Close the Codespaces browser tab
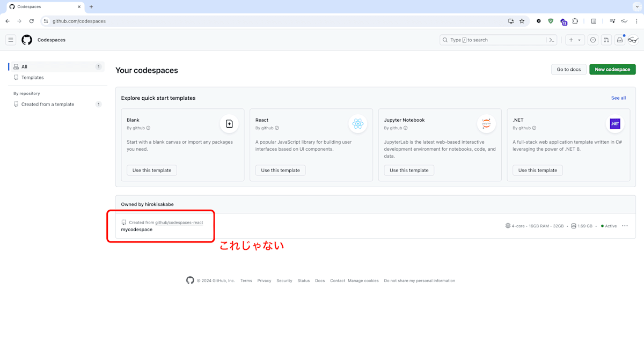The height and width of the screenshot is (362, 644). click(x=79, y=6)
